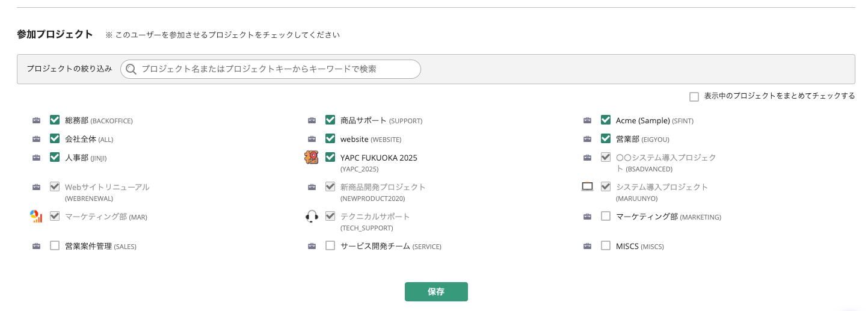Click the briefcase icon beside ○○システム導入プロジェクト
The width and height of the screenshot is (868, 311).
(587, 158)
